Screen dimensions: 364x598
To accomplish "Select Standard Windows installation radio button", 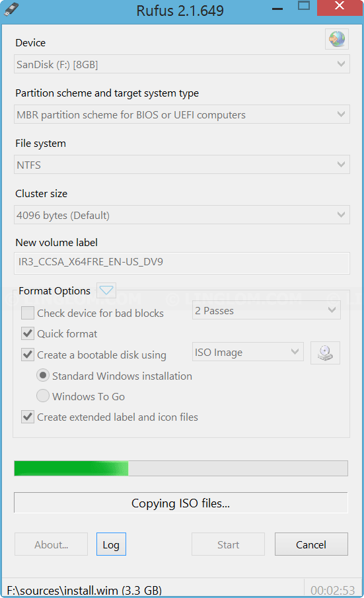I will (x=43, y=375).
